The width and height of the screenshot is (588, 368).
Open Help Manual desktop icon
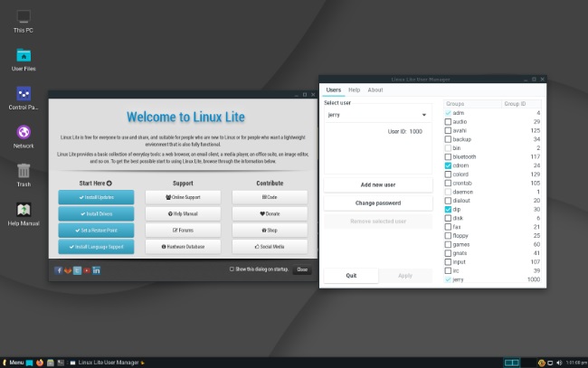point(24,214)
